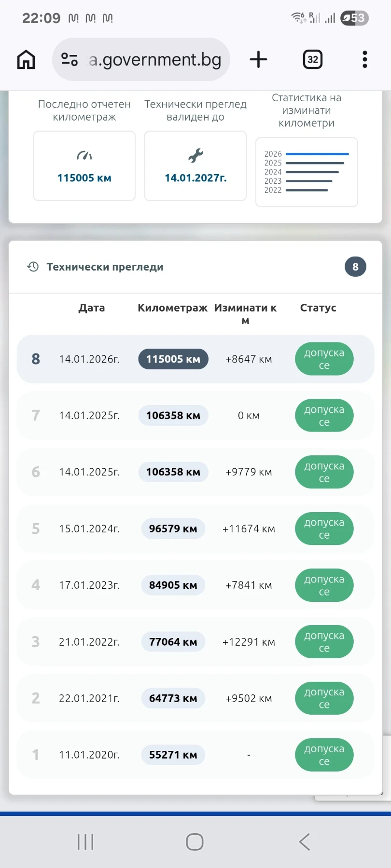
Task: Tap 'допуска се' status for 11.01.2020г.
Action: click(x=324, y=755)
